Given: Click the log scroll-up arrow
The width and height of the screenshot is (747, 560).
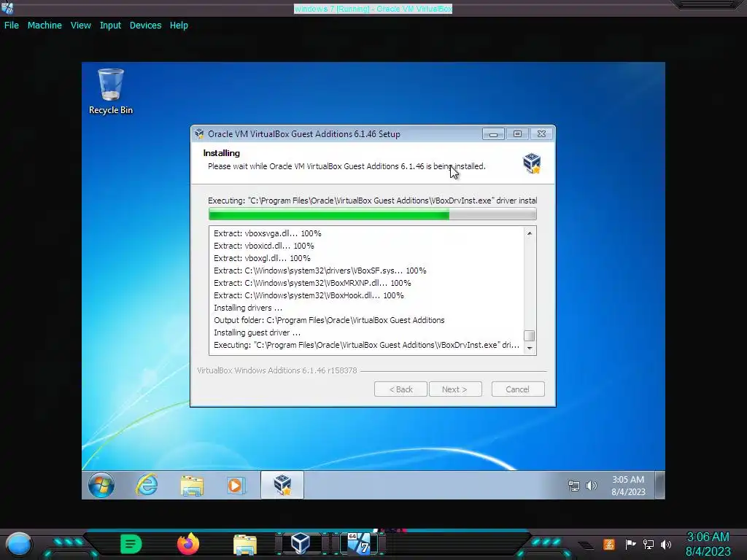Looking at the screenshot, I should point(530,233).
